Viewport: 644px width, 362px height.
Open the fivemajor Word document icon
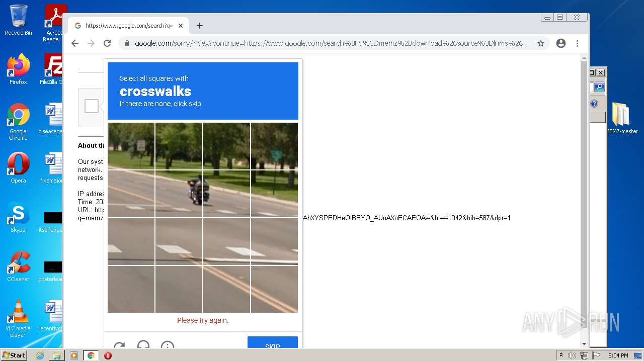pos(52,168)
